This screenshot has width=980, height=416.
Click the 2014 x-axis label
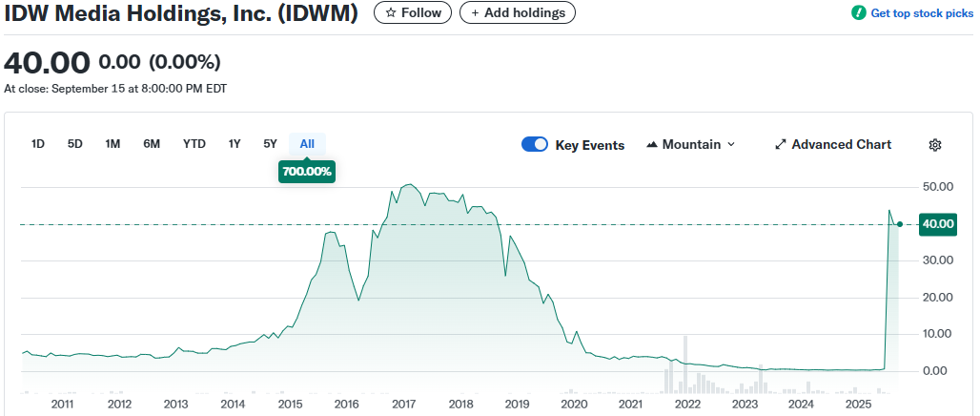[234, 405]
